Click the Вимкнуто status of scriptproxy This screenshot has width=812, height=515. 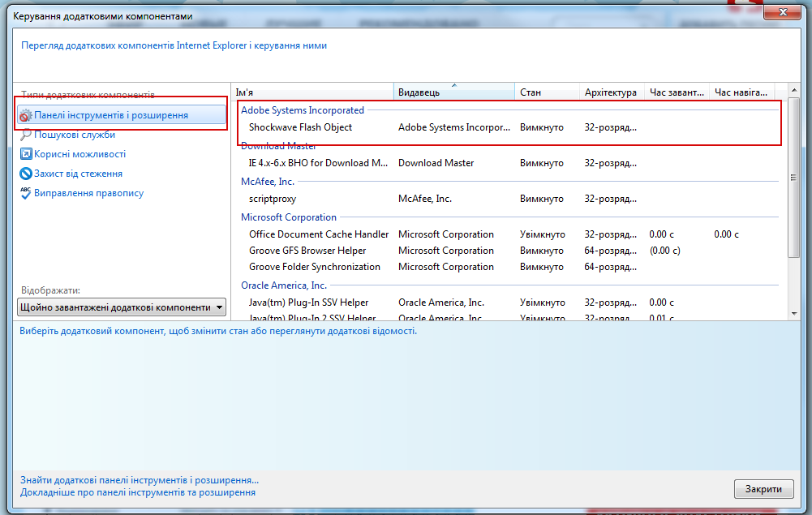pyautogui.click(x=542, y=199)
